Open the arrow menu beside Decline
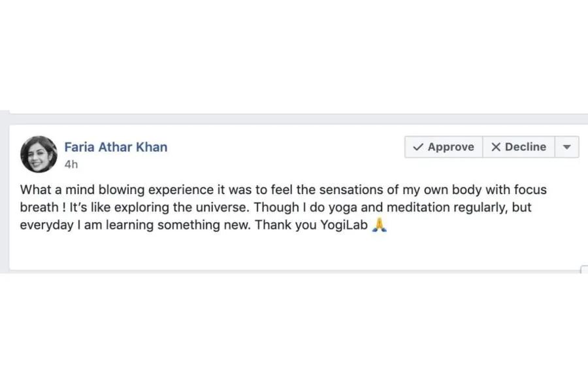The height and width of the screenshot is (392, 588). tap(567, 147)
